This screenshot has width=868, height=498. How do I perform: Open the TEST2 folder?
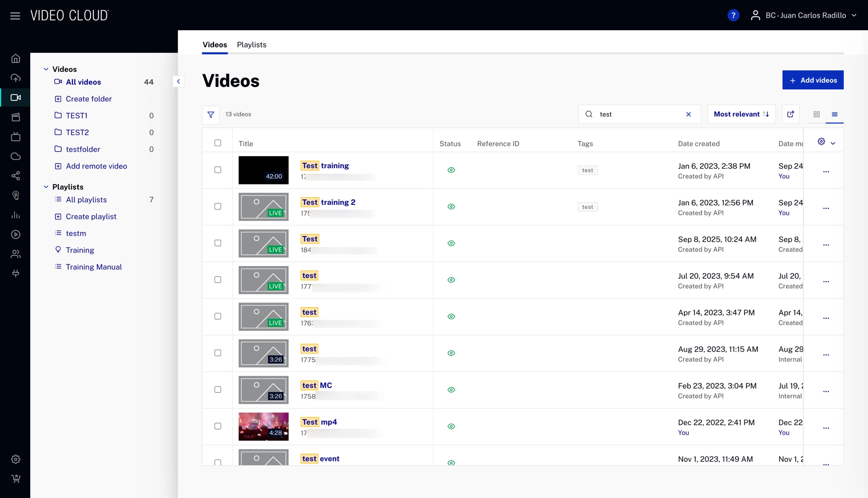77,133
